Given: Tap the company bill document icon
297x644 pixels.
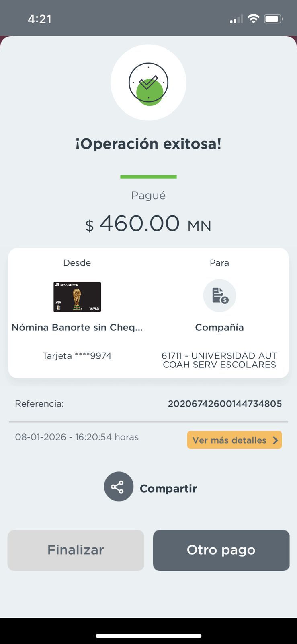Looking at the screenshot, I should pyautogui.click(x=219, y=295).
